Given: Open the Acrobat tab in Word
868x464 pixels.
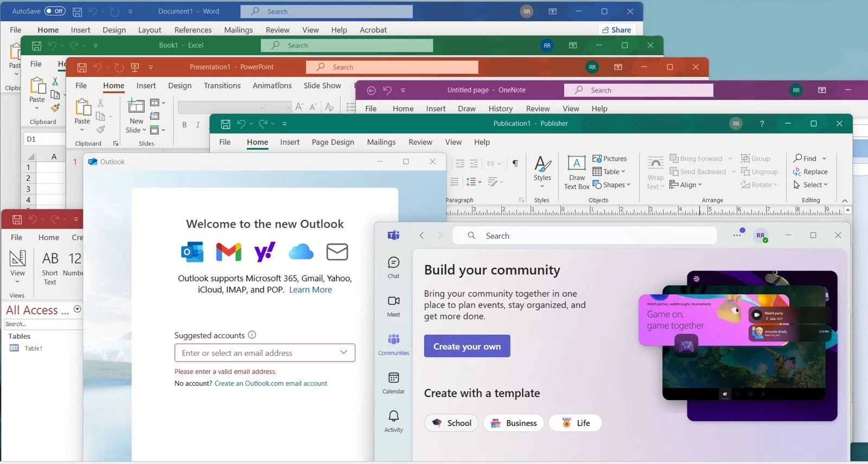Looking at the screenshot, I should [x=373, y=30].
